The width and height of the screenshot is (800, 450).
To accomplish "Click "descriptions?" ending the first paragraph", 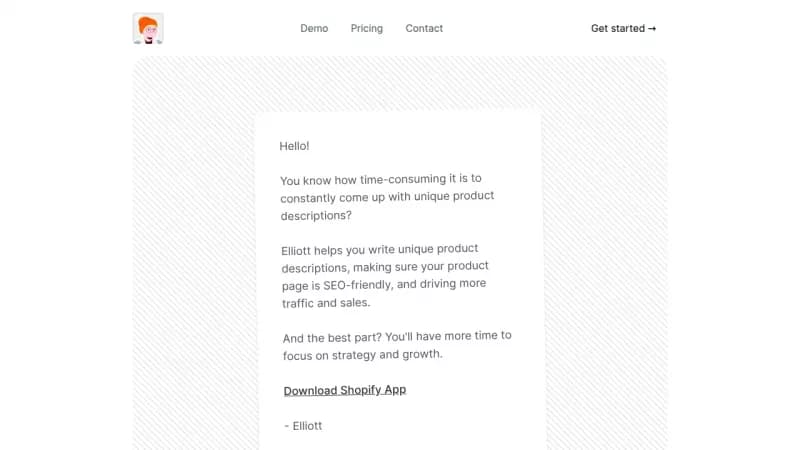I will tap(316, 215).
